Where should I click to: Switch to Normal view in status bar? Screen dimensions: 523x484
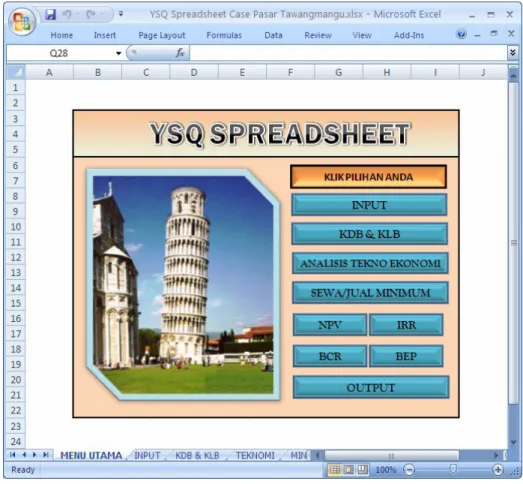[335, 470]
